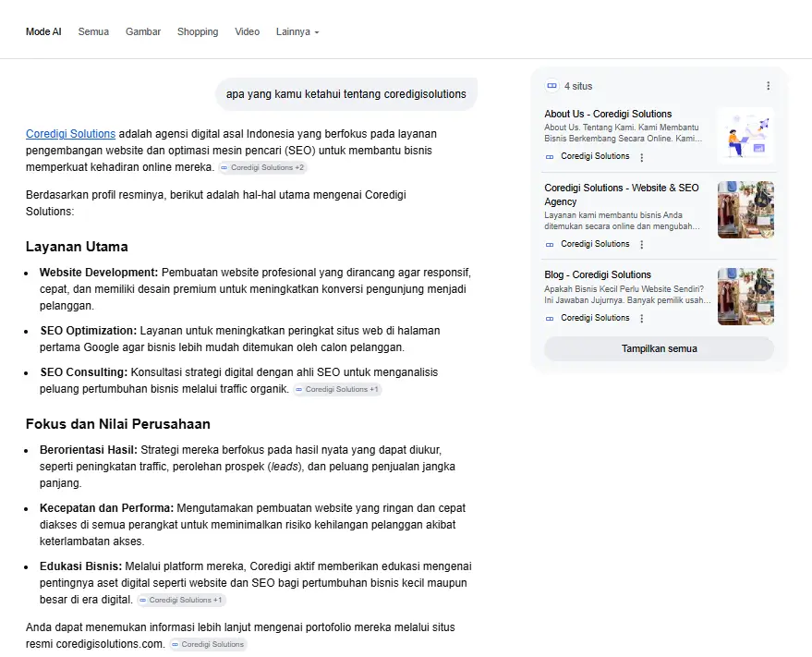Image resolution: width=812 pixels, height=657 pixels.
Task: Open the Video tab
Action: (247, 31)
